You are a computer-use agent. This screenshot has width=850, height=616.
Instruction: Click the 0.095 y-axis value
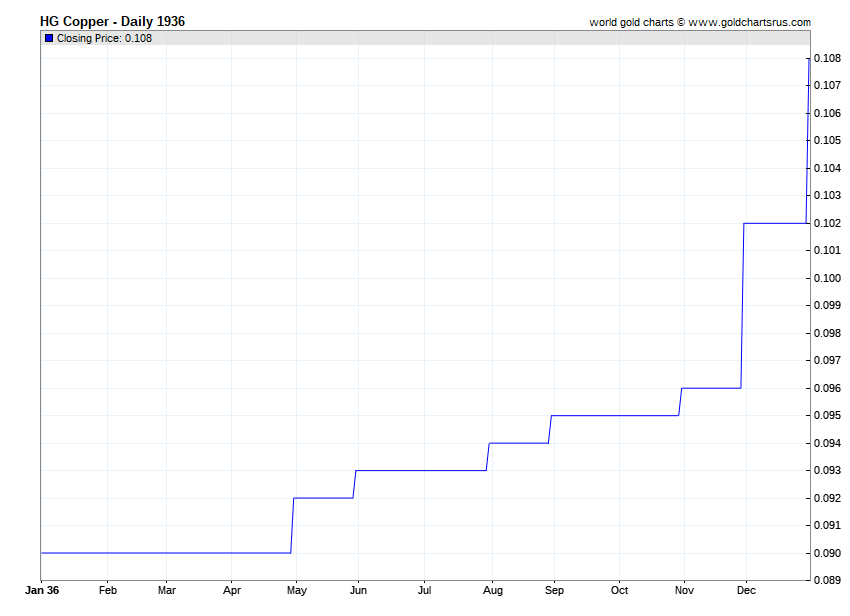tap(827, 415)
